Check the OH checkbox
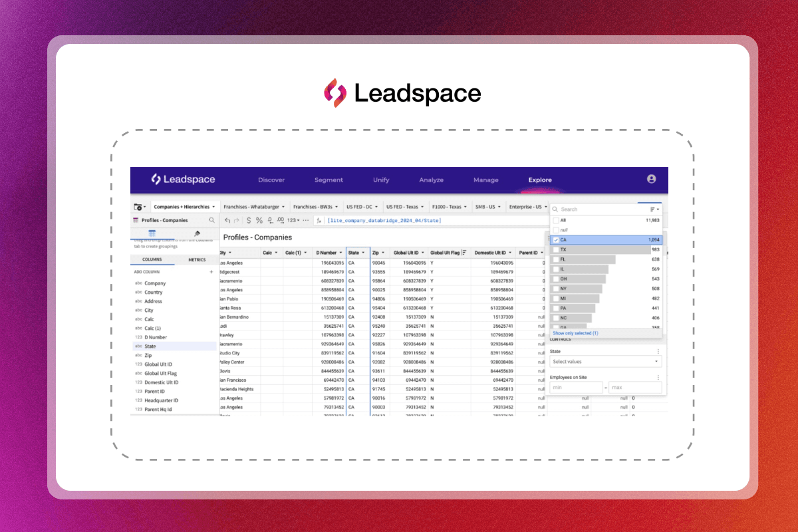The image size is (798, 532). (556, 279)
